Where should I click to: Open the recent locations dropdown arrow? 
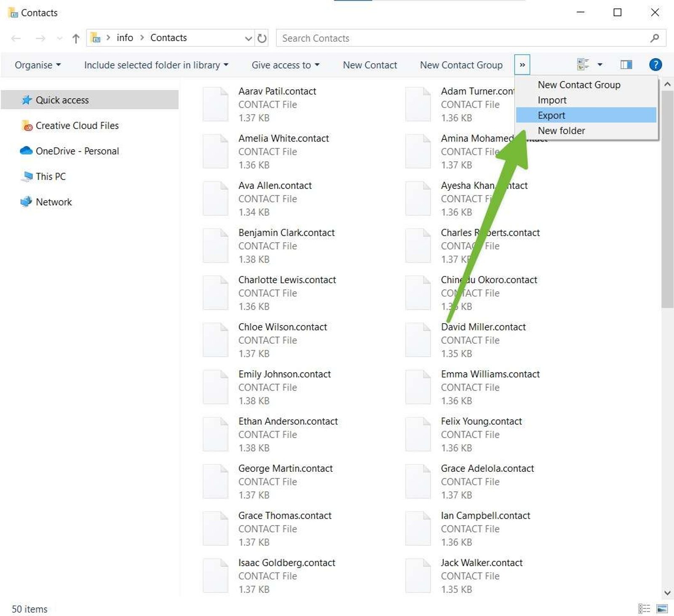click(59, 38)
